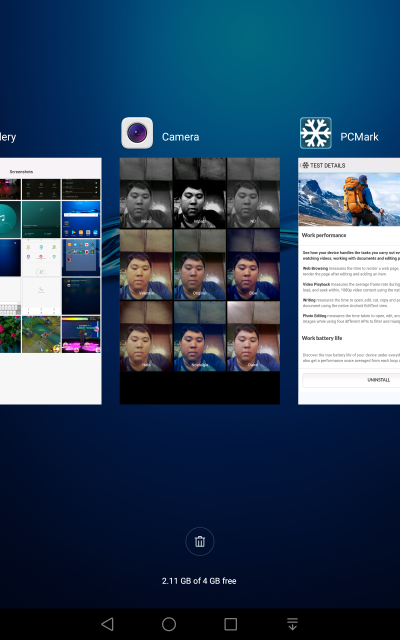The width and height of the screenshot is (400, 640).
Task: Tap the hiker banner image in PCMark
Action: (x=349, y=199)
